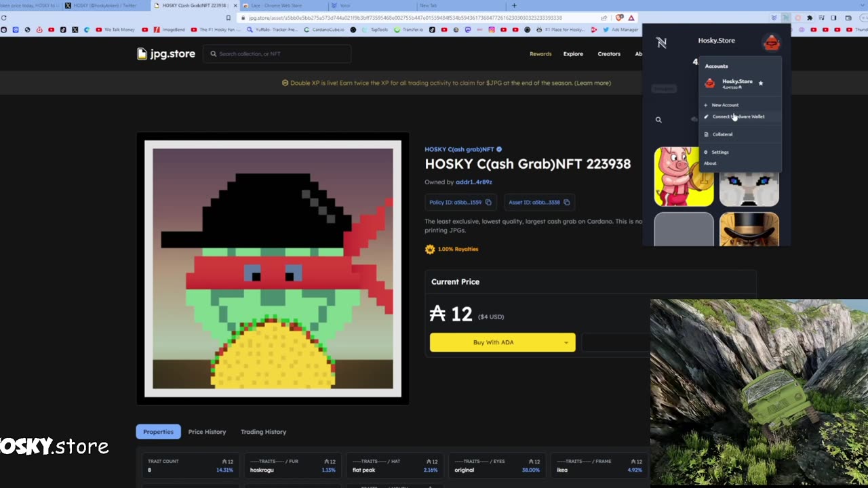The height and width of the screenshot is (488, 868).
Task: Close the HOSKY C(ash Grab)NFT browser tab
Action: (x=235, y=5)
